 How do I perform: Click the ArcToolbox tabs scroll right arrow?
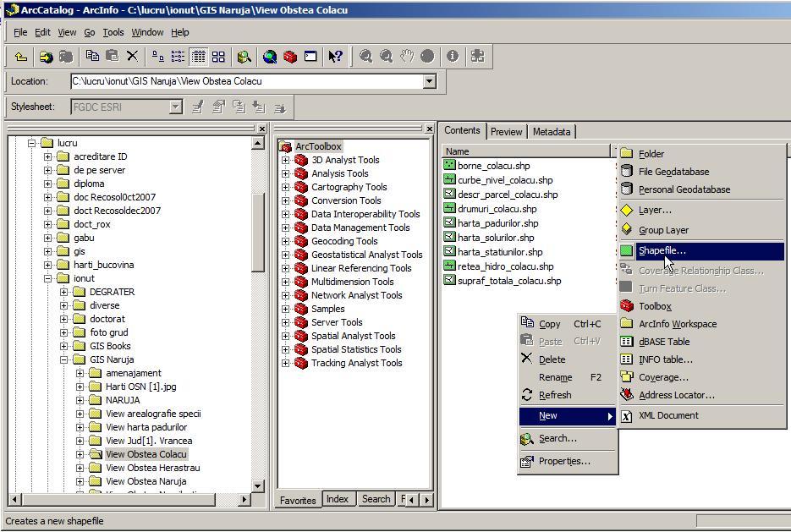(x=426, y=500)
